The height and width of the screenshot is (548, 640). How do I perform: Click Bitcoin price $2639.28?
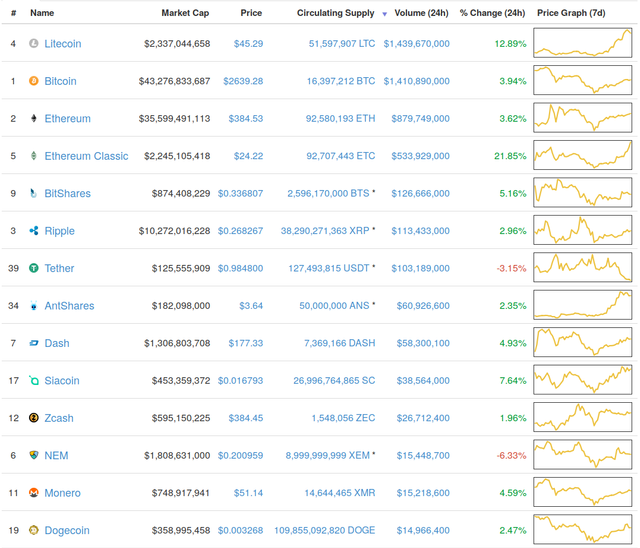pyautogui.click(x=243, y=81)
